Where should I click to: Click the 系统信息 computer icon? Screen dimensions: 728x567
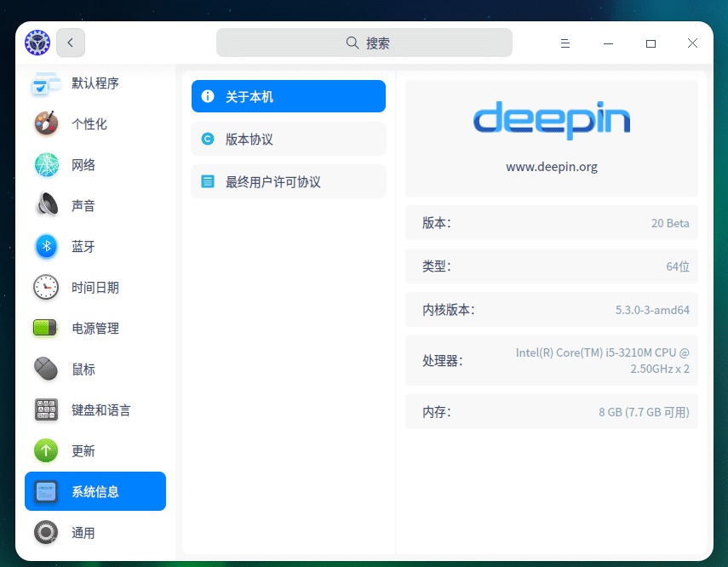[46, 491]
